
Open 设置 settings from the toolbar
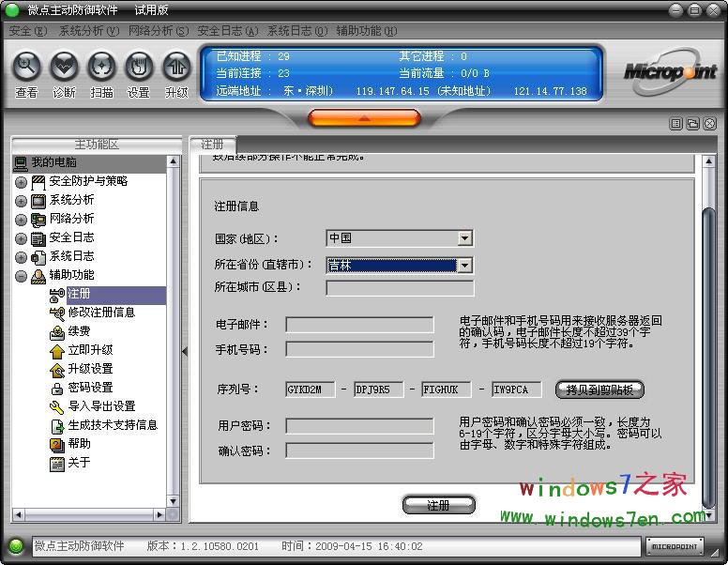point(139,68)
